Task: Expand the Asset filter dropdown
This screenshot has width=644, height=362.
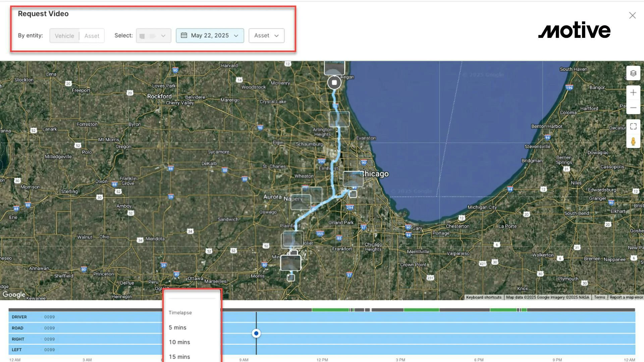Action: coord(266,36)
